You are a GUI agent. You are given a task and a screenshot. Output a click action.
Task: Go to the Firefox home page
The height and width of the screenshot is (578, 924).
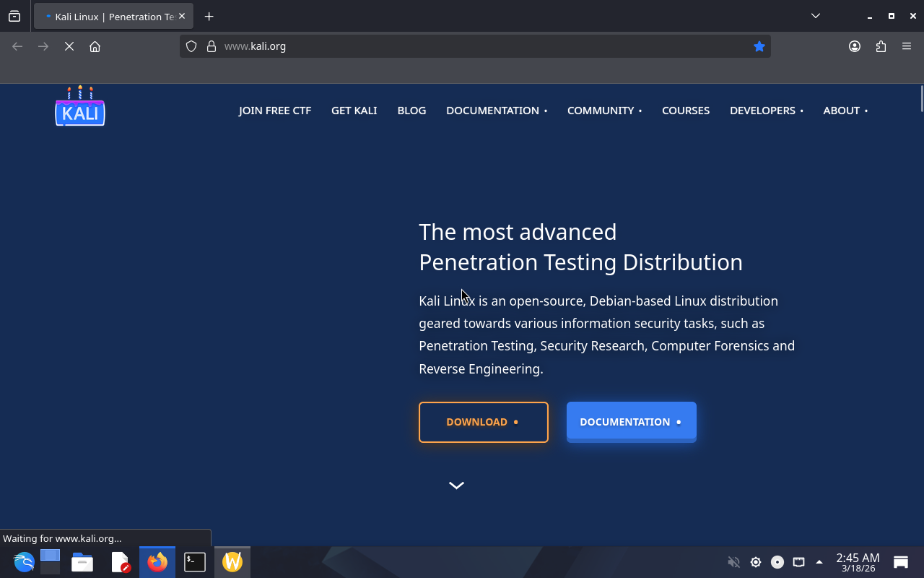pos(95,46)
